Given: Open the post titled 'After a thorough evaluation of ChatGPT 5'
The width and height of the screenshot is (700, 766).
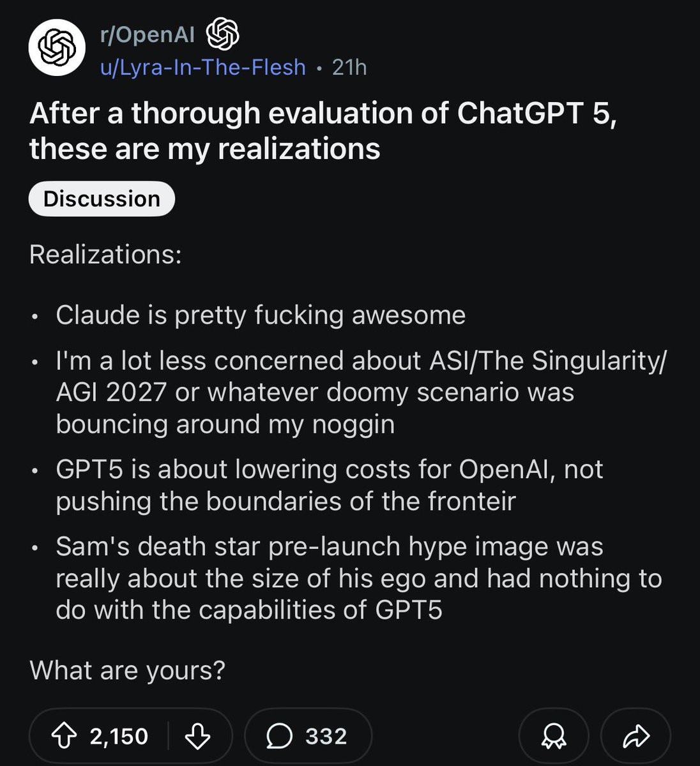Looking at the screenshot, I should [x=323, y=131].
